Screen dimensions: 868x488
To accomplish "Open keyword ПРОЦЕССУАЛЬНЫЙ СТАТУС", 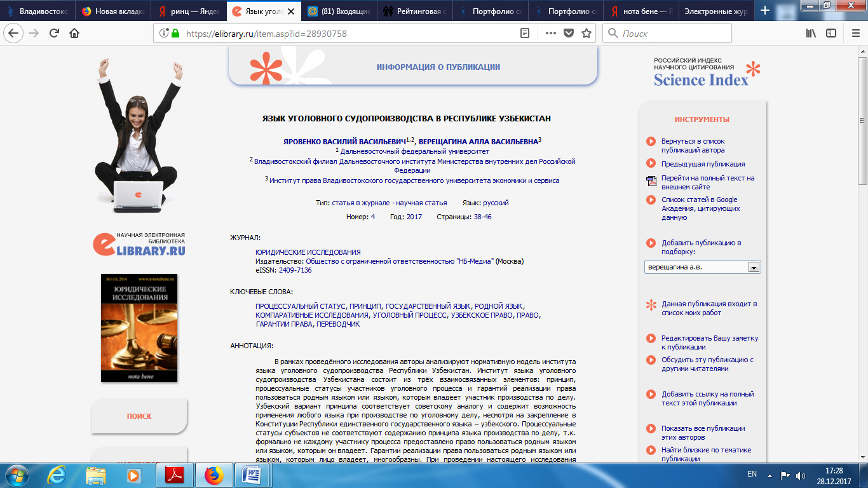I will [x=300, y=306].
